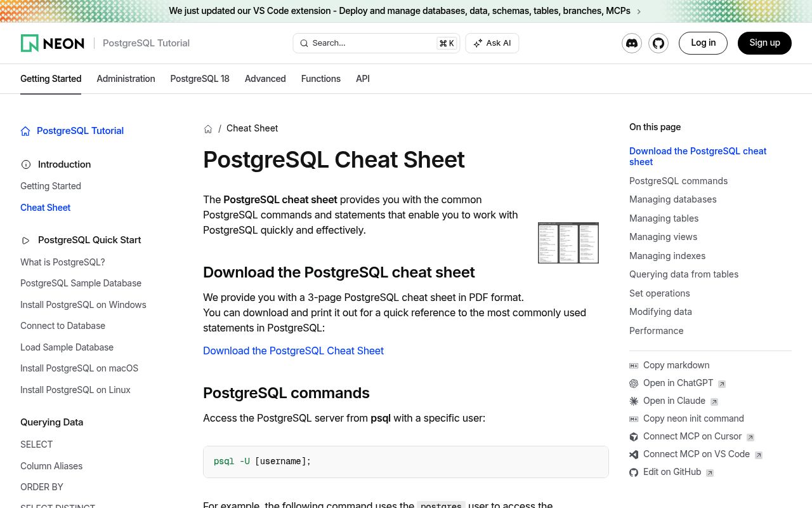This screenshot has width=812, height=508.
Task: Switch to the Administration tab
Action: (126, 79)
